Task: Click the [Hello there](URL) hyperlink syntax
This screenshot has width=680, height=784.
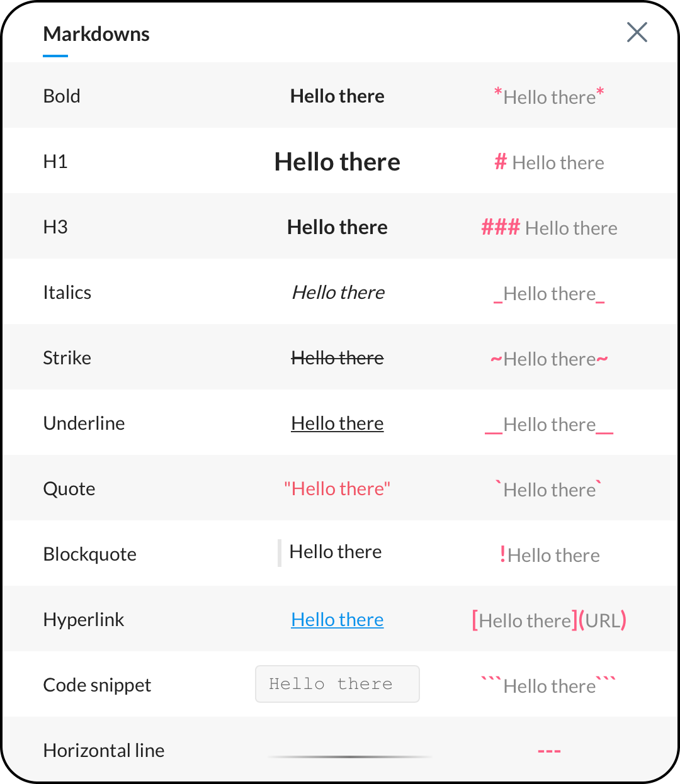Action: (549, 620)
